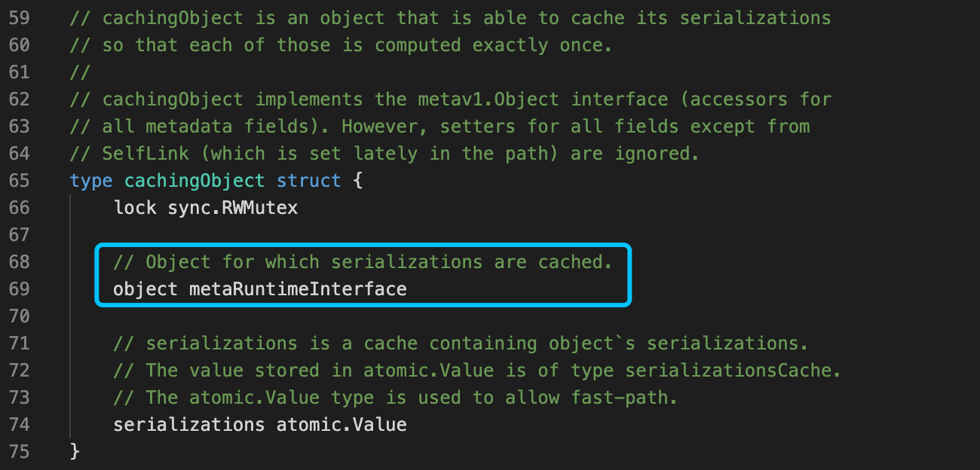Click the atomic.Value type on line 74
This screenshot has height=470, width=980.
coord(341,425)
